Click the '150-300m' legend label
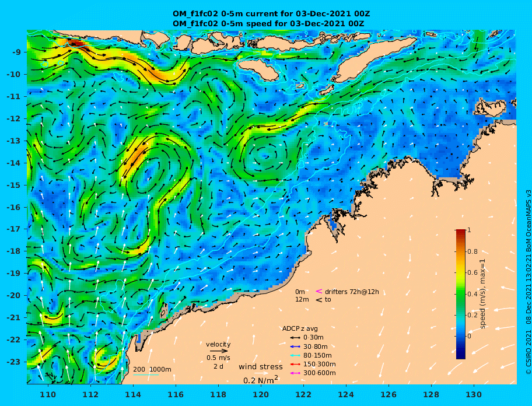 pyautogui.click(x=319, y=364)
